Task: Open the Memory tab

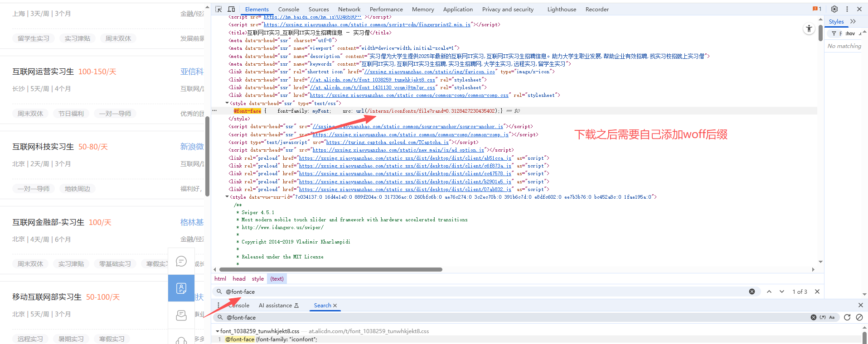Action: tap(423, 9)
